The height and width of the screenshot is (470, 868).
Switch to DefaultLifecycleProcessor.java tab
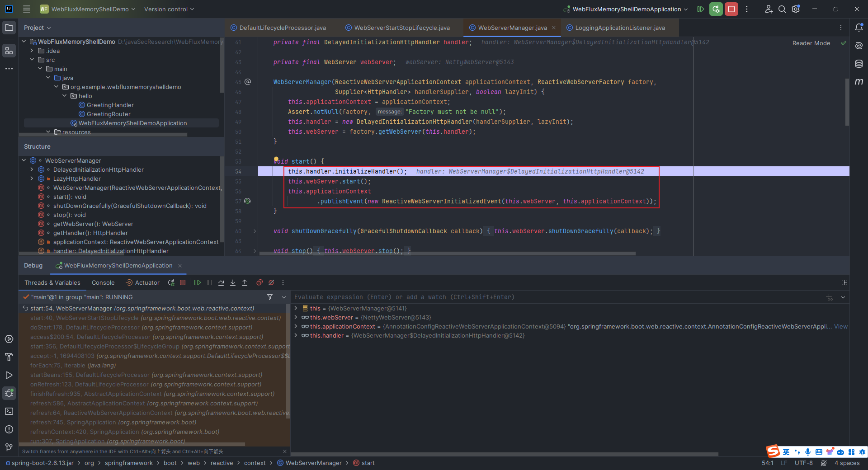click(278, 28)
